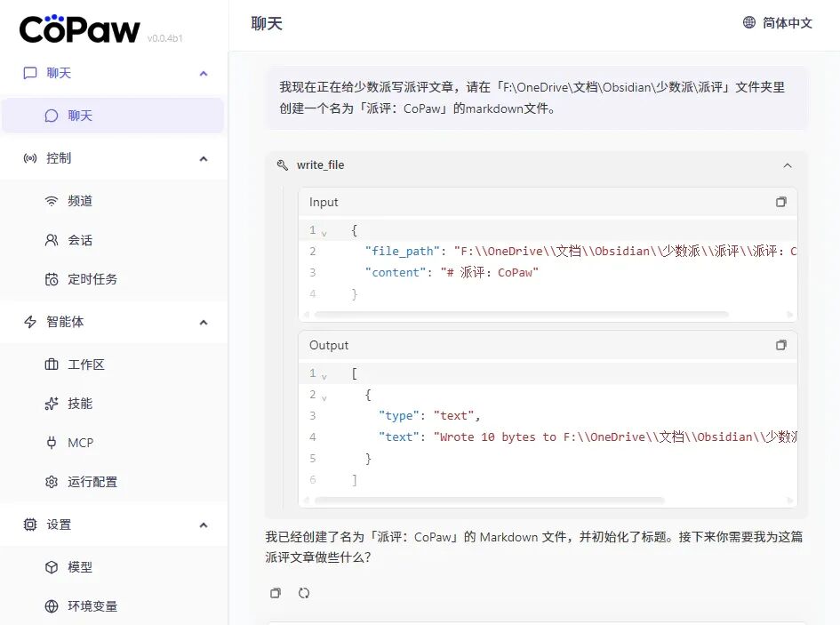Open the 技能 skills page
Viewport: 840px width, 625px height.
(113, 404)
